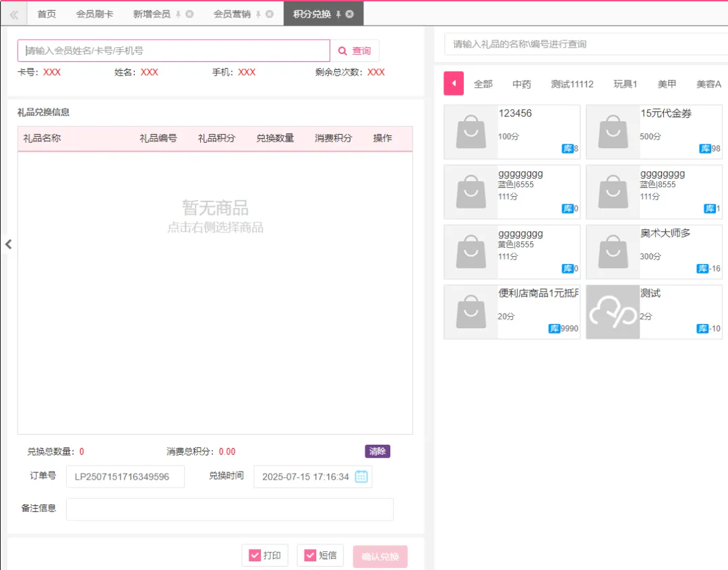Click the double-arrow tabs scroll-left icon

[13, 14]
